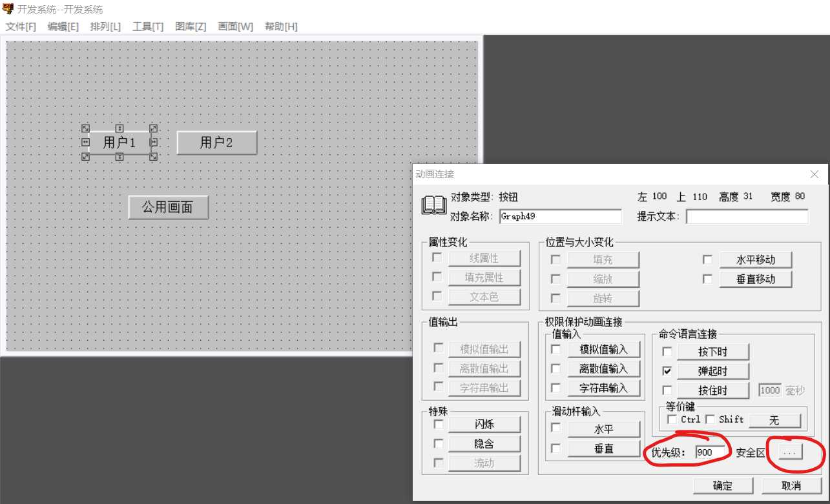The width and height of the screenshot is (830, 504).
Task: Confirm with the 确定 button
Action: (723, 486)
